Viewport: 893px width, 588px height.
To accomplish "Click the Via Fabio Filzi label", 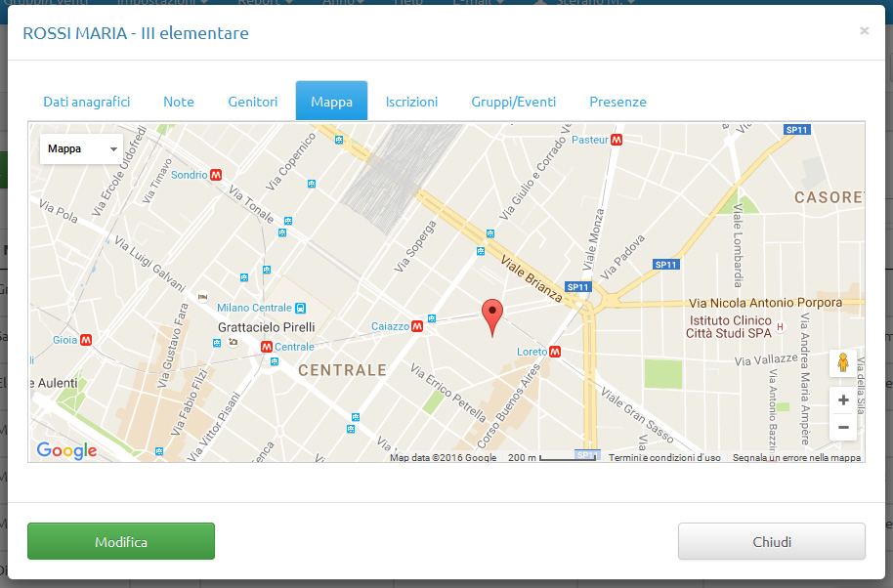I will pyautogui.click(x=191, y=402).
